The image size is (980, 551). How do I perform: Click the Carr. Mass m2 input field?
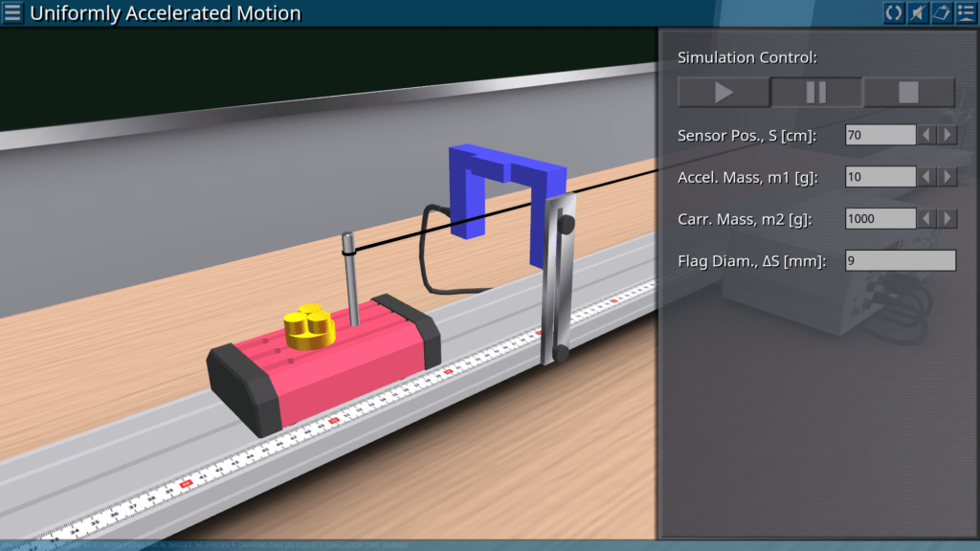click(880, 219)
